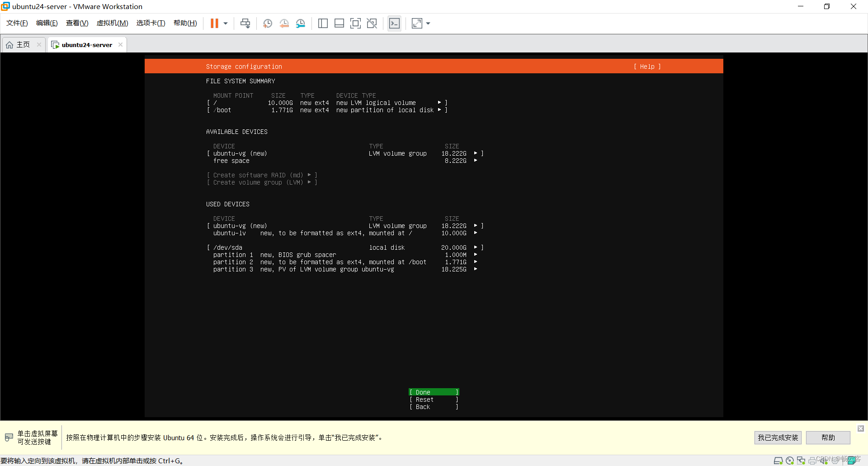Viewport: 868px width, 466px height.
Task: Close the ubuntu24-server tab
Action: click(x=120, y=44)
